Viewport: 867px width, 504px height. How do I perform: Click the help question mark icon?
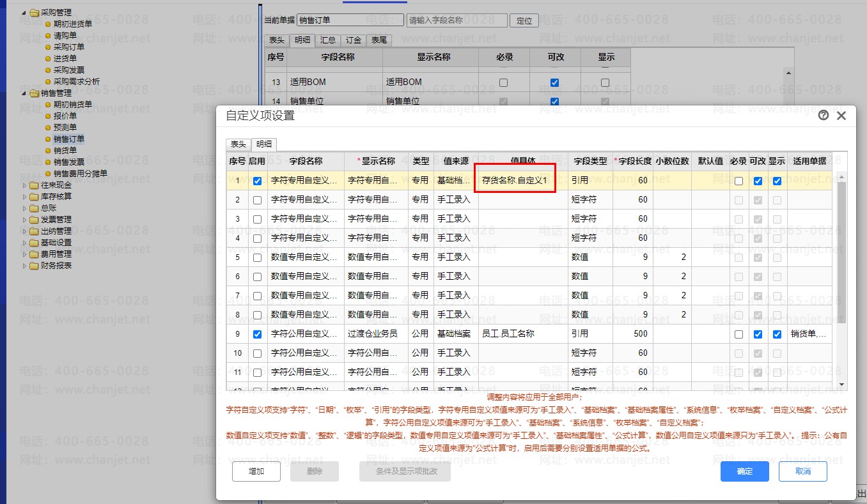pos(824,116)
